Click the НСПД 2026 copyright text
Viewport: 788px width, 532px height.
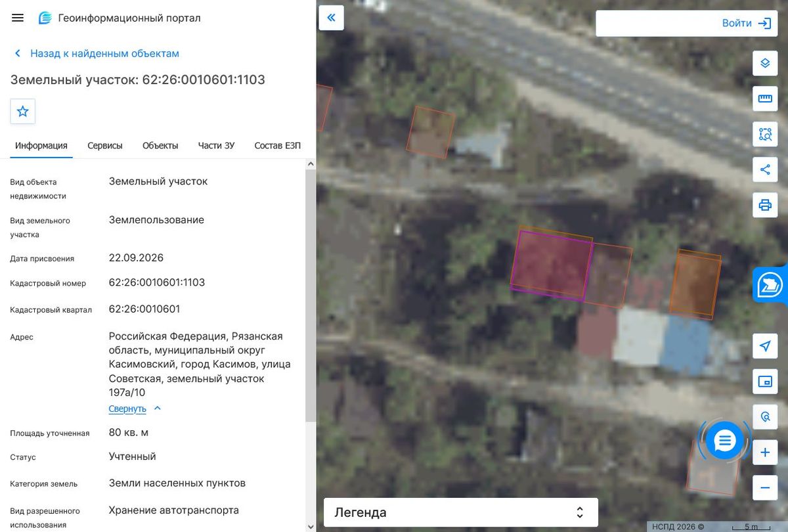pyautogui.click(x=678, y=527)
